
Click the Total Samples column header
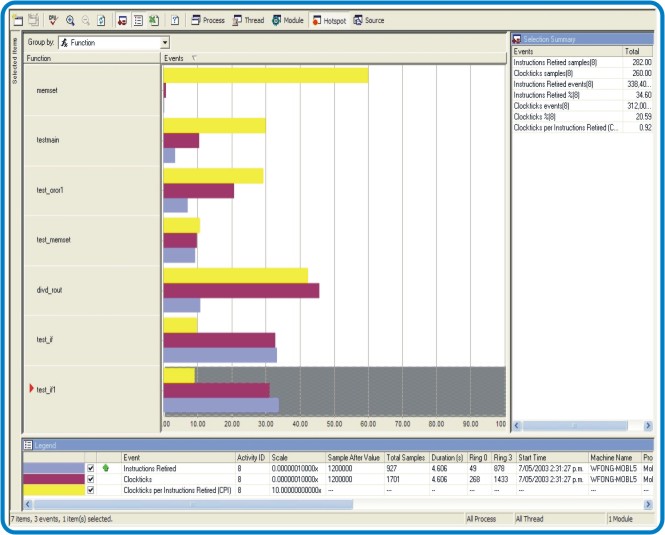[x=406, y=457]
